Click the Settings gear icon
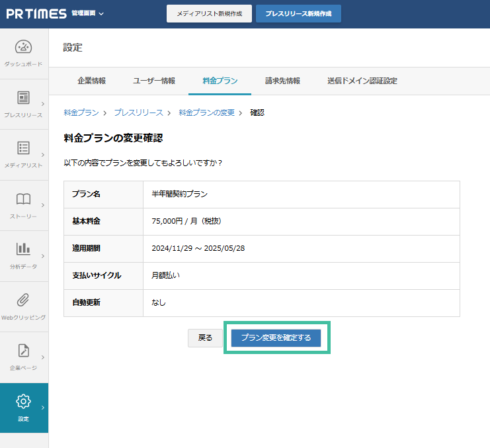Viewport: 490px width, 448px height. [x=23, y=401]
